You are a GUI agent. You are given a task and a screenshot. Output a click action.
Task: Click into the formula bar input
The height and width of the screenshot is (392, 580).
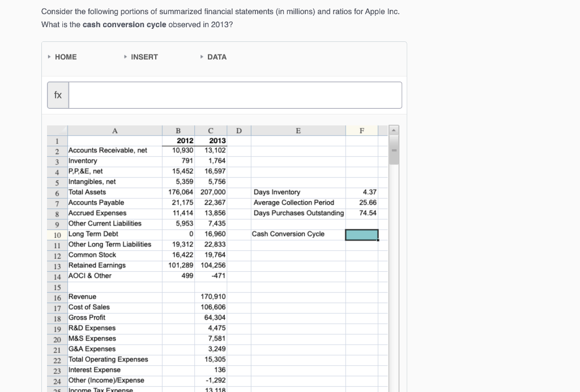(x=235, y=95)
